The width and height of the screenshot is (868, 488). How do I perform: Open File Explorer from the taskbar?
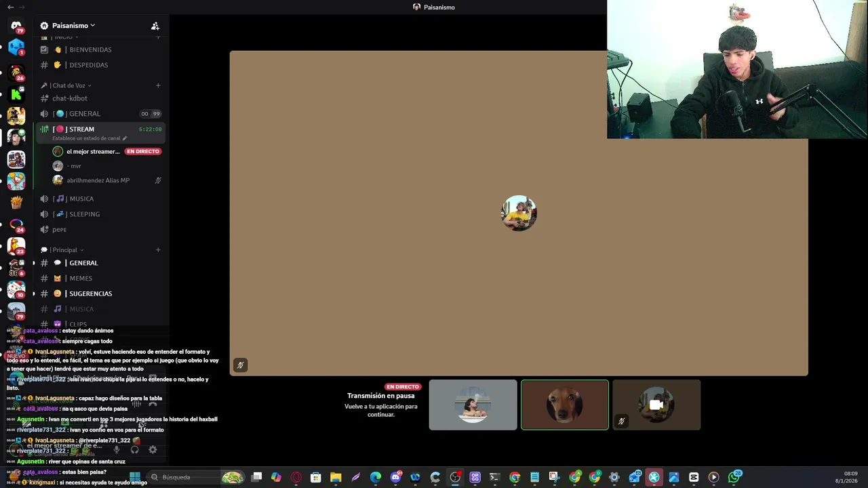[x=336, y=477]
